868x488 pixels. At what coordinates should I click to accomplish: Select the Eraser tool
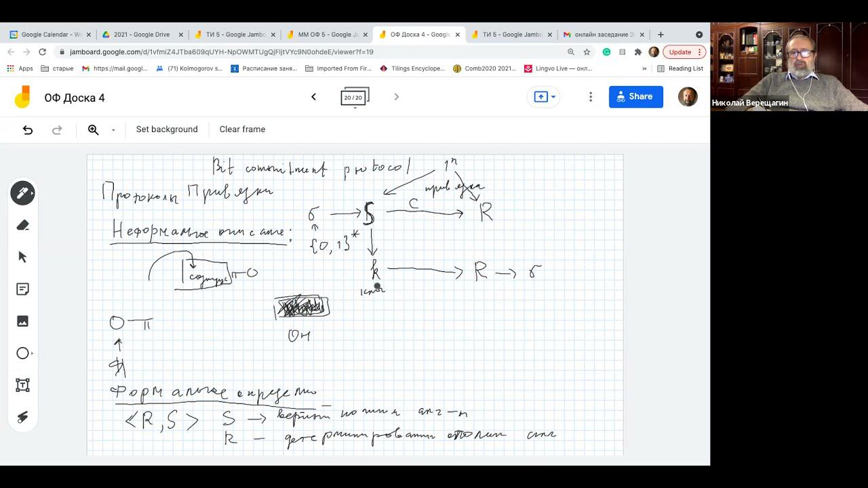(22, 225)
